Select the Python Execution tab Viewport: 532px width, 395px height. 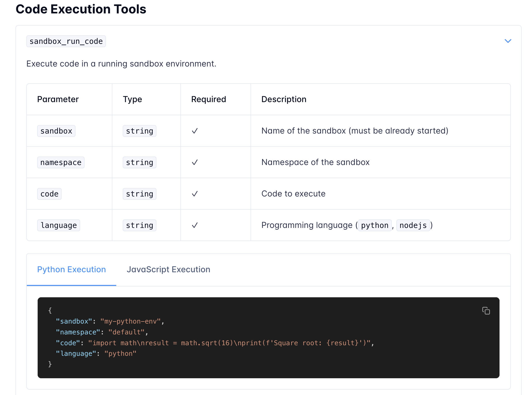point(71,269)
